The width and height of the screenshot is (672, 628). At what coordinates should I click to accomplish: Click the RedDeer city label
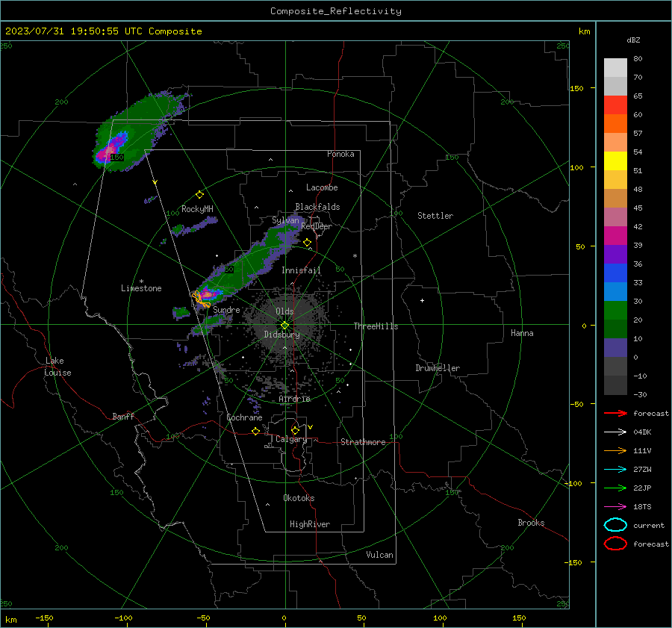317,226
